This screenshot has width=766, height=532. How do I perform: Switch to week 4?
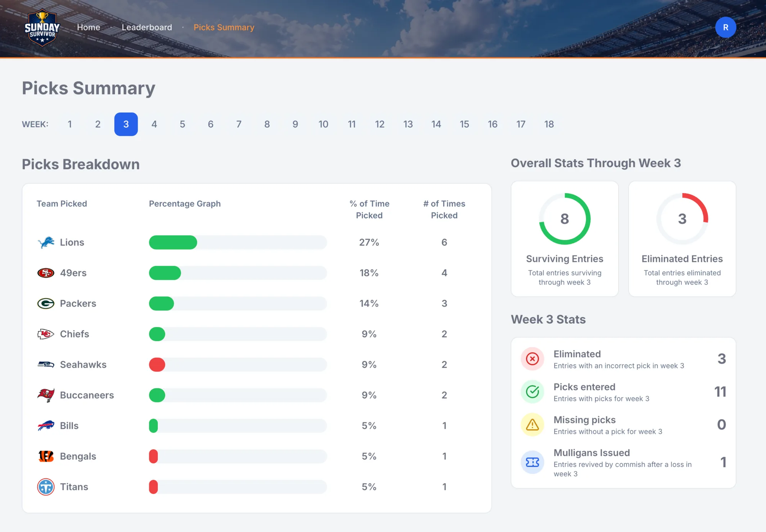click(x=154, y=124)
